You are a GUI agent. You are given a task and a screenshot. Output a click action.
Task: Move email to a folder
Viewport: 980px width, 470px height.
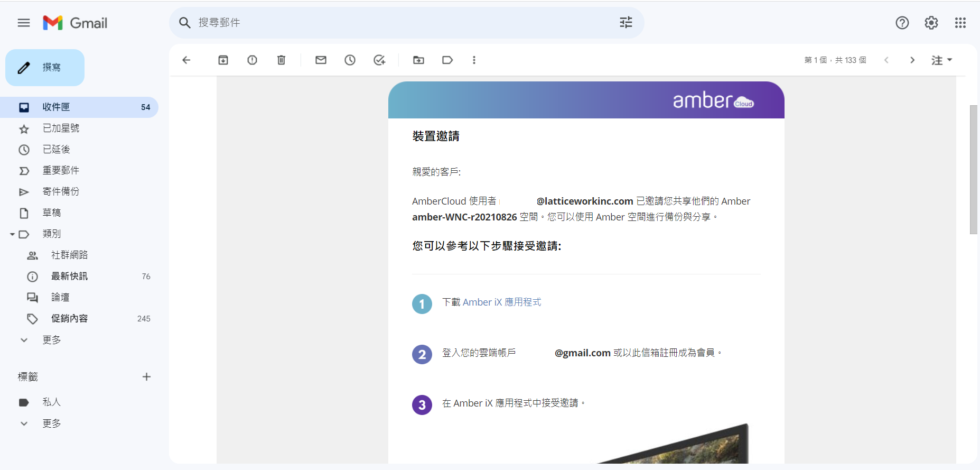click(418, 60)
